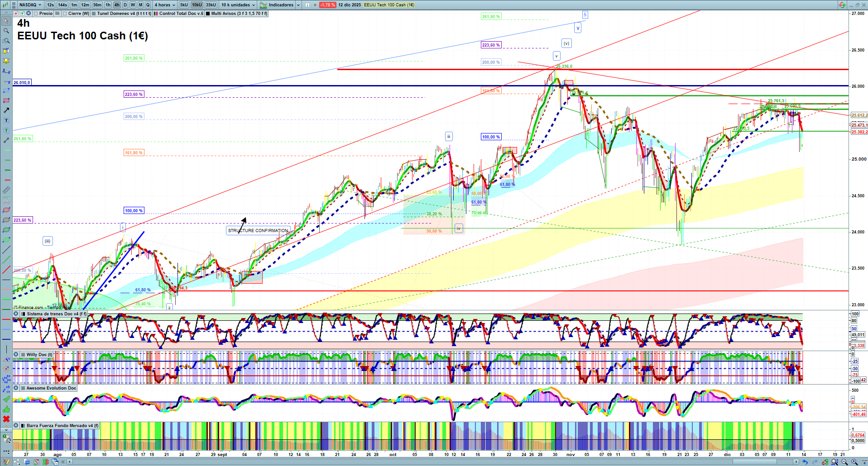Select the 1m timeframe
This screenshot has height=466, width=868.
point(74,5)
